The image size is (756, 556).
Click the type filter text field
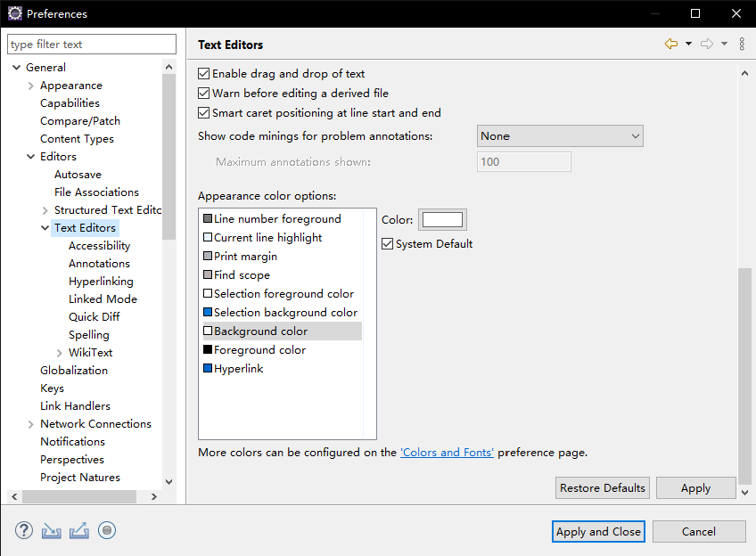click(92, 45)
